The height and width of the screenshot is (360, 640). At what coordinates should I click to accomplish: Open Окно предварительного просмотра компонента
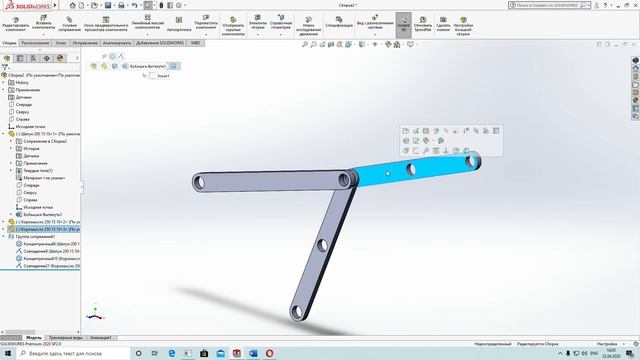106,24
